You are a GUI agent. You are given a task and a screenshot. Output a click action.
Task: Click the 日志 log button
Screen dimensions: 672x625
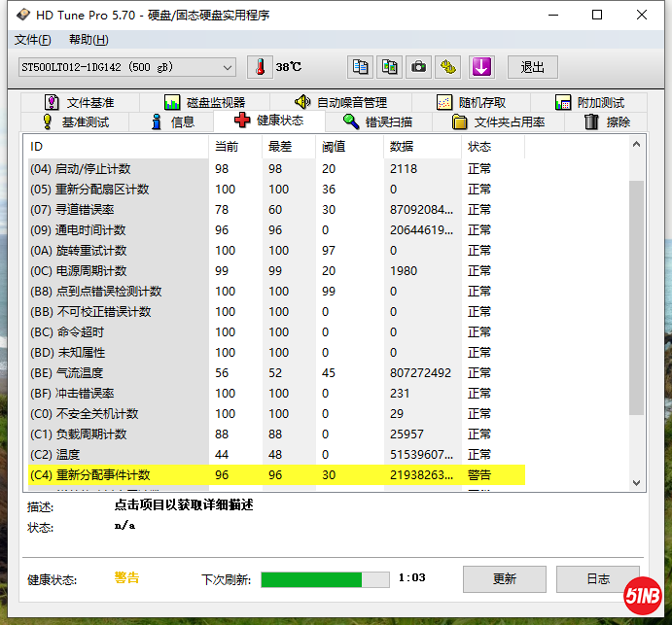click(598, 579)
